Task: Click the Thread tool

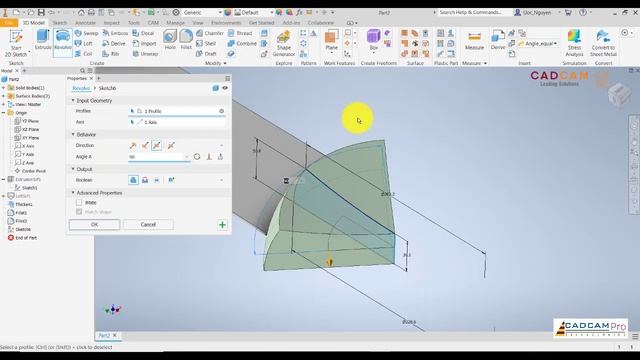Action: [240, 33]
